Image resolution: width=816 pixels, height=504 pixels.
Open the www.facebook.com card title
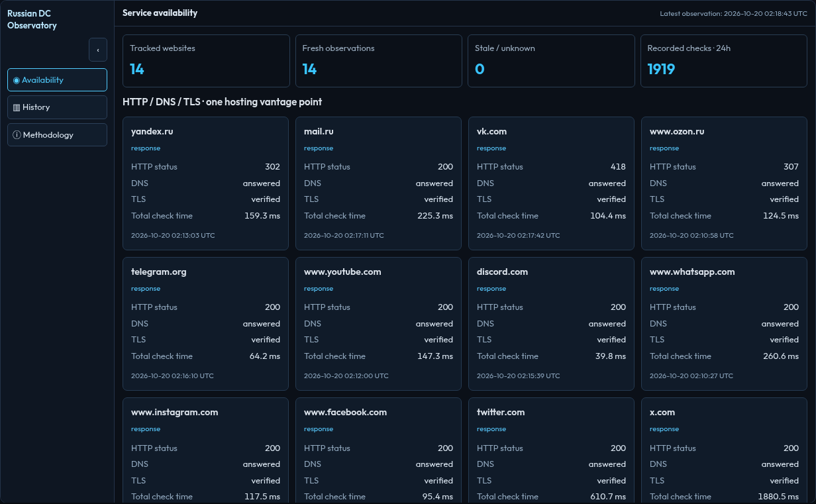(x=345, y=412)
